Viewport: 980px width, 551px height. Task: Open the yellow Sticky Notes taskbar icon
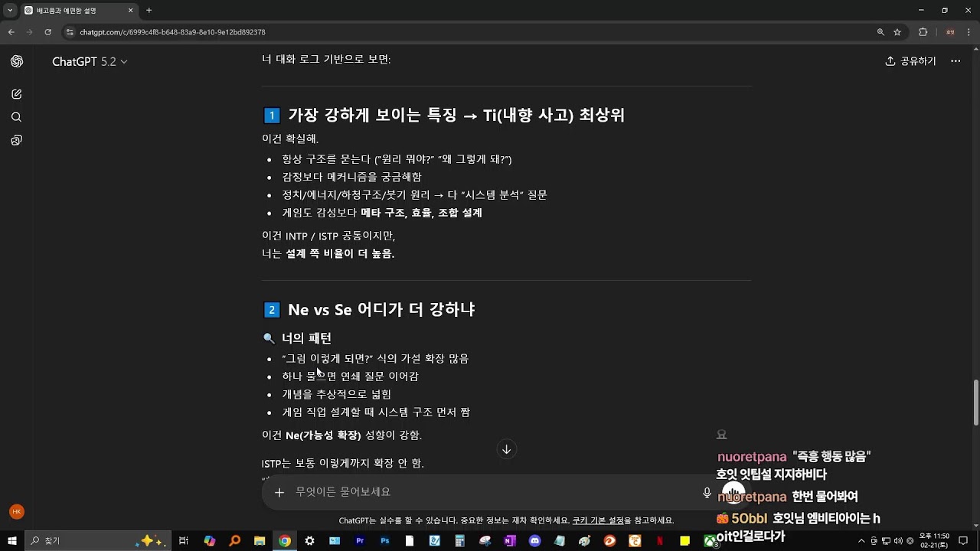click(685, 541)
